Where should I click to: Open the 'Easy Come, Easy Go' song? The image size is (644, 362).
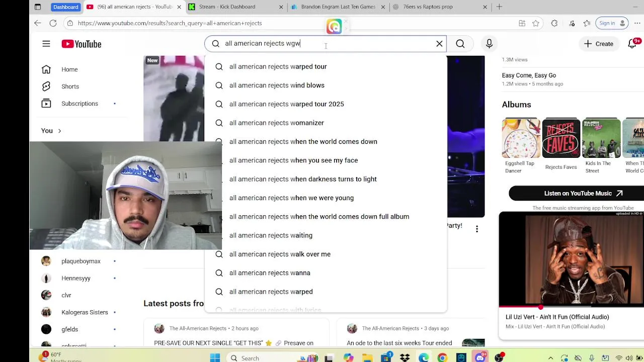pyautogui.click(x=529, y=75)
